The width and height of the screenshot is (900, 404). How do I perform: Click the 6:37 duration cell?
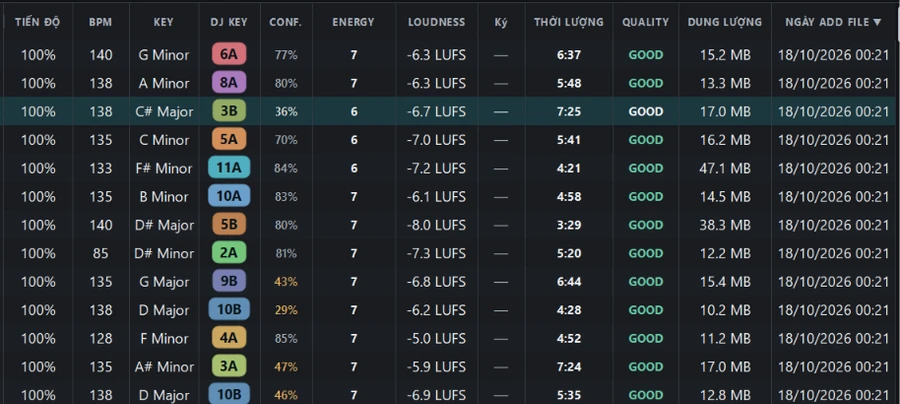569,55
